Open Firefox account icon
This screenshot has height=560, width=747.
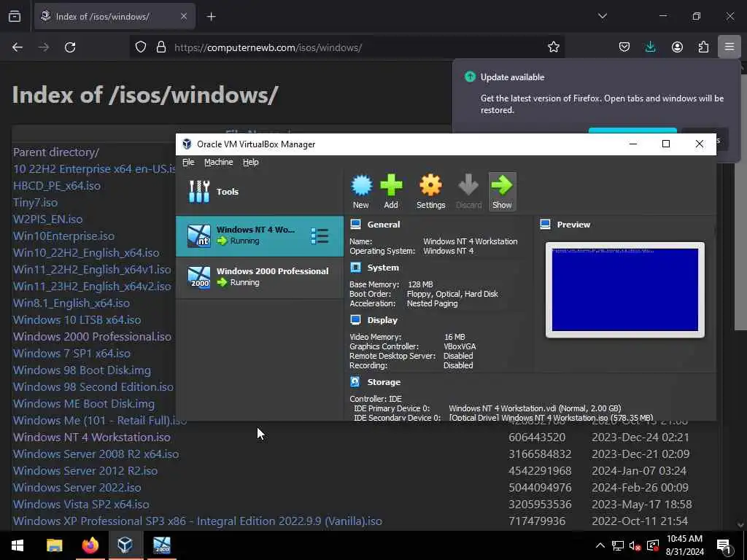point(677,47)
